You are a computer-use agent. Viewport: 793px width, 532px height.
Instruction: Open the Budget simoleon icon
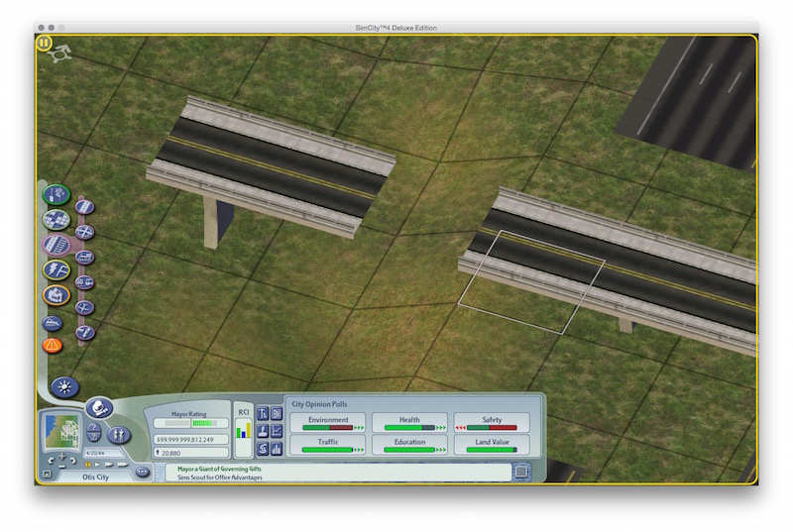263,449
